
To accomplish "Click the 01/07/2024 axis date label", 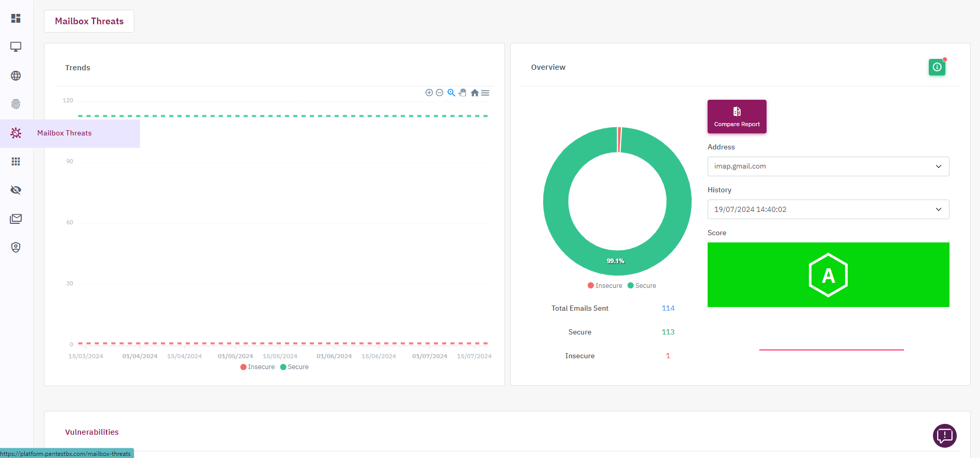I will click(430, 356).
